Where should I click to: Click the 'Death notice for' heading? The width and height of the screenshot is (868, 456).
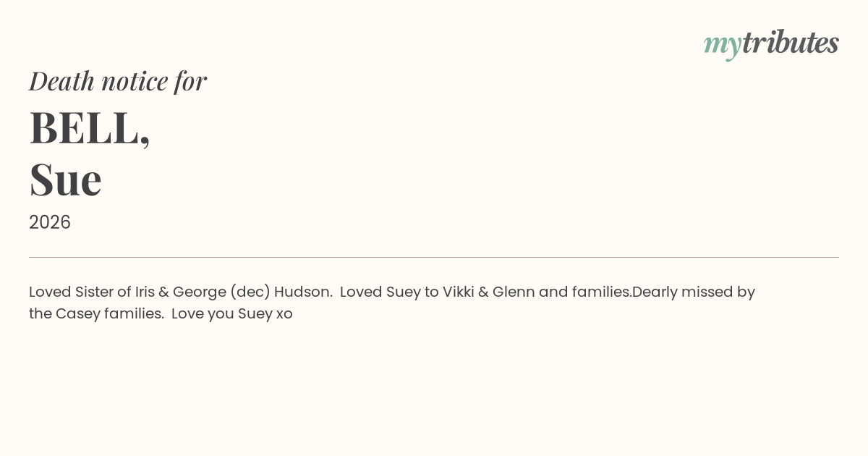(x=118, y=81)
